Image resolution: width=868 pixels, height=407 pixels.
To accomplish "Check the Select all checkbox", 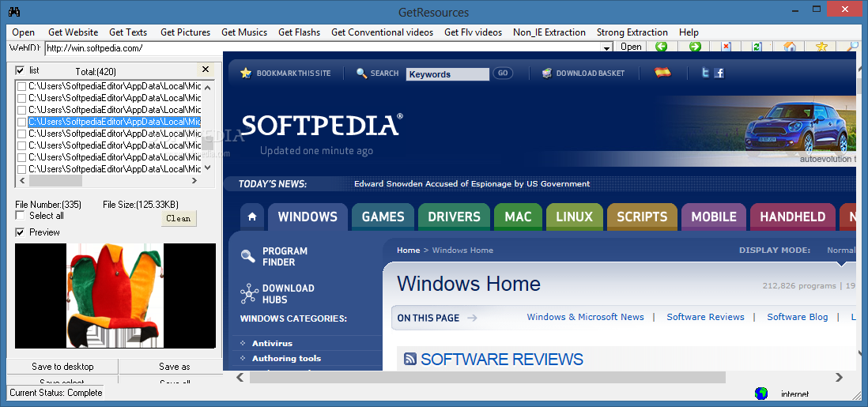I will (x=20, y=216).
